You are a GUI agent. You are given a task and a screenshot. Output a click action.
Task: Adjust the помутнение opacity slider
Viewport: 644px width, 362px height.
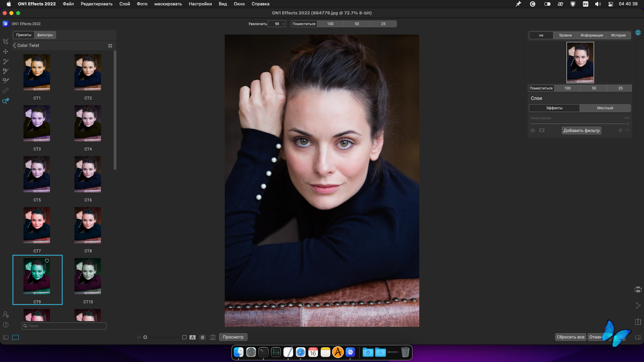(628, 124)
